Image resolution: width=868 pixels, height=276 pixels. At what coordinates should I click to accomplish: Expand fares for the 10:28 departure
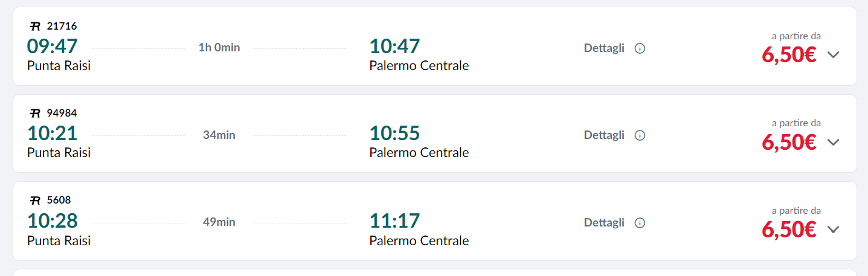click(x=834, y=229)
